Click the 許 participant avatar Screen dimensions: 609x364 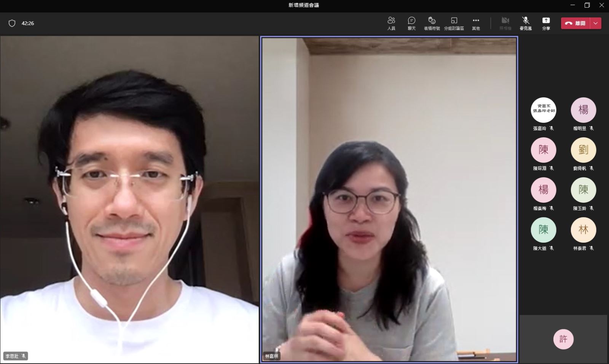563,339
